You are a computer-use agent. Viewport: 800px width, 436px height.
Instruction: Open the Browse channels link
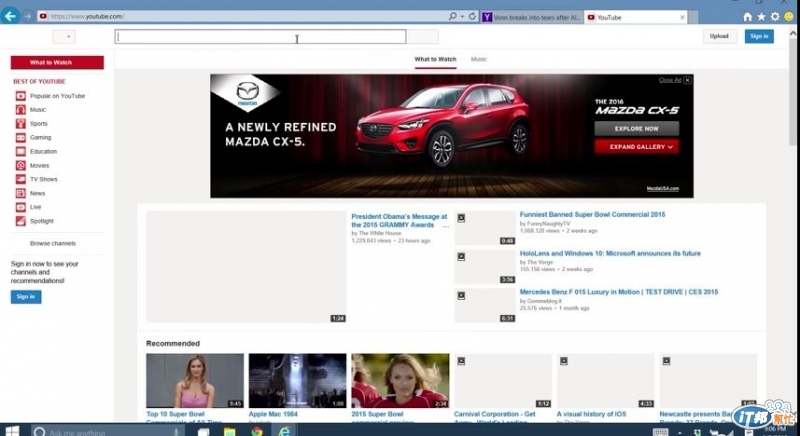53,243
